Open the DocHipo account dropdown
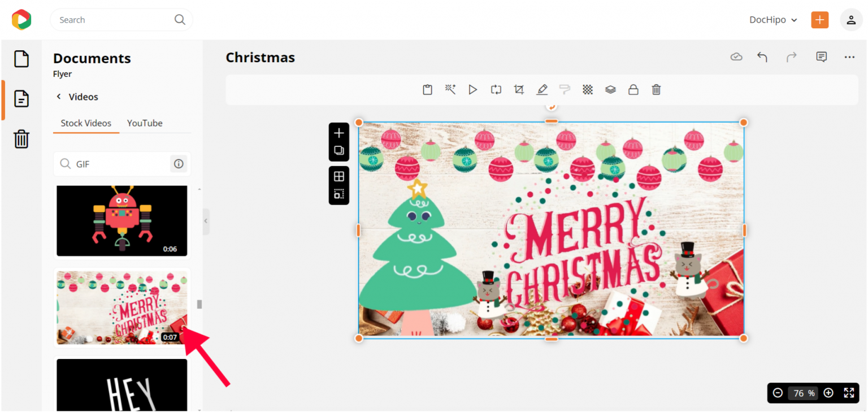The width and height of the screenshot is (868, 412). coord(773,20)
